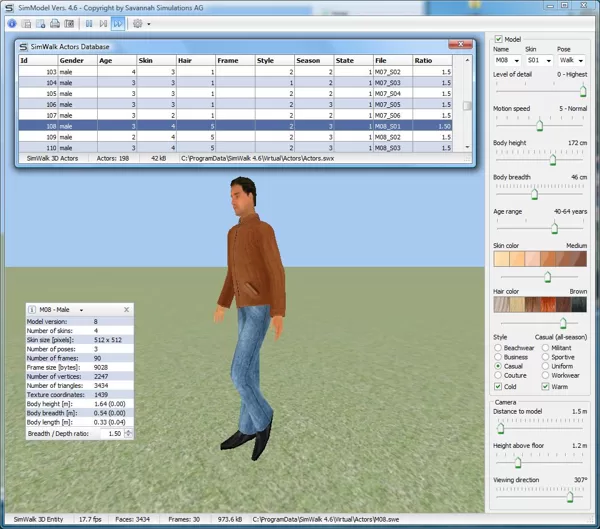Click the Viewing direction slider handle
Viewport: 600px width, 529px height.
click(x=570, y=497)
